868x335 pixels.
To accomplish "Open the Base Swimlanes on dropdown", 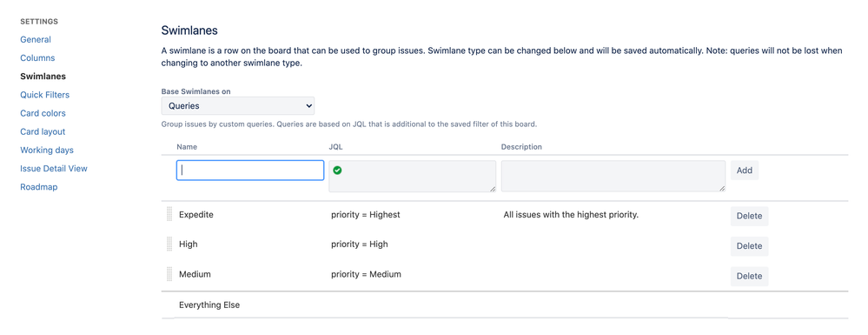I will [238, 105].
